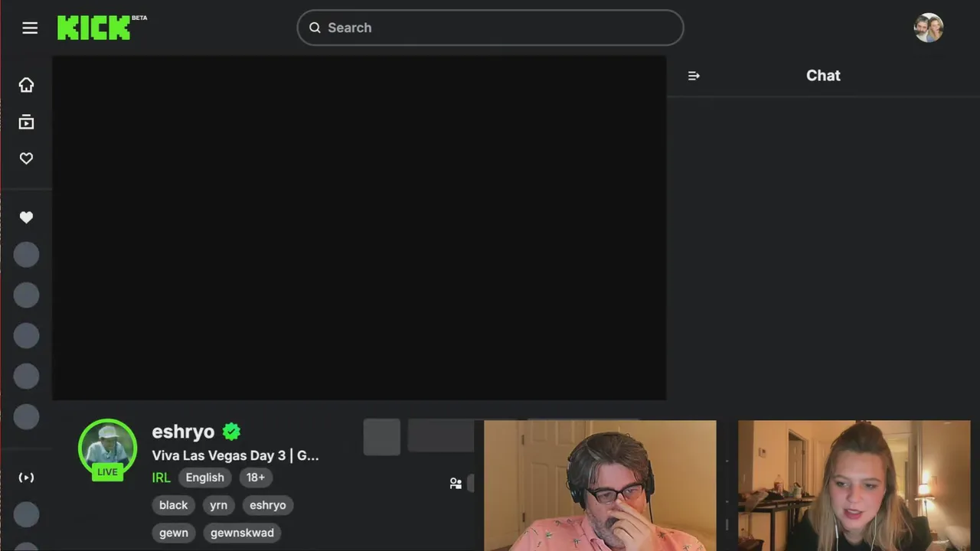Open the hamburger menu

pos(30,28)
